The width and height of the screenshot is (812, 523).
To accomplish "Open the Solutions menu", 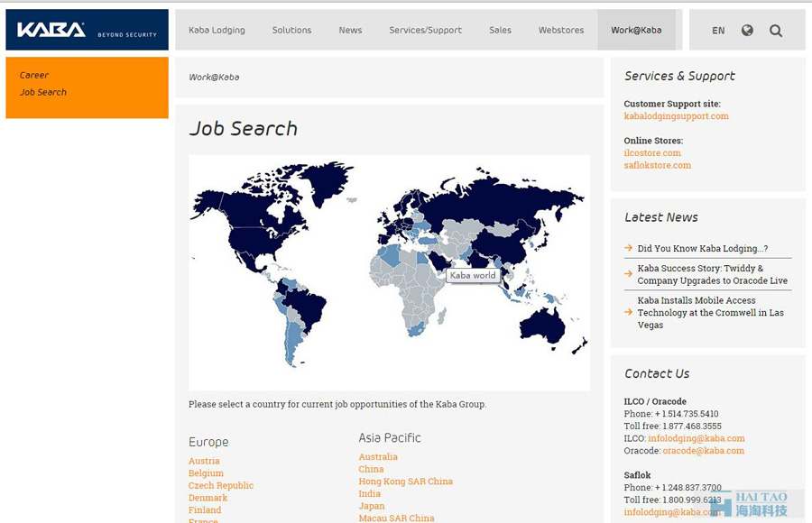I will (291, 30).
